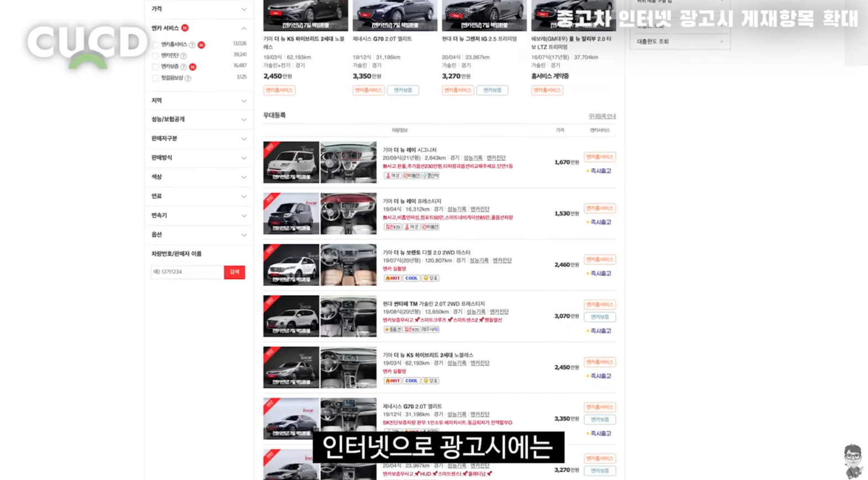The width and height of the screenshot is (868, 480).
Task: Click the HOT tag on the 쏘렌토 listing
Action: (x=393, y=278)
